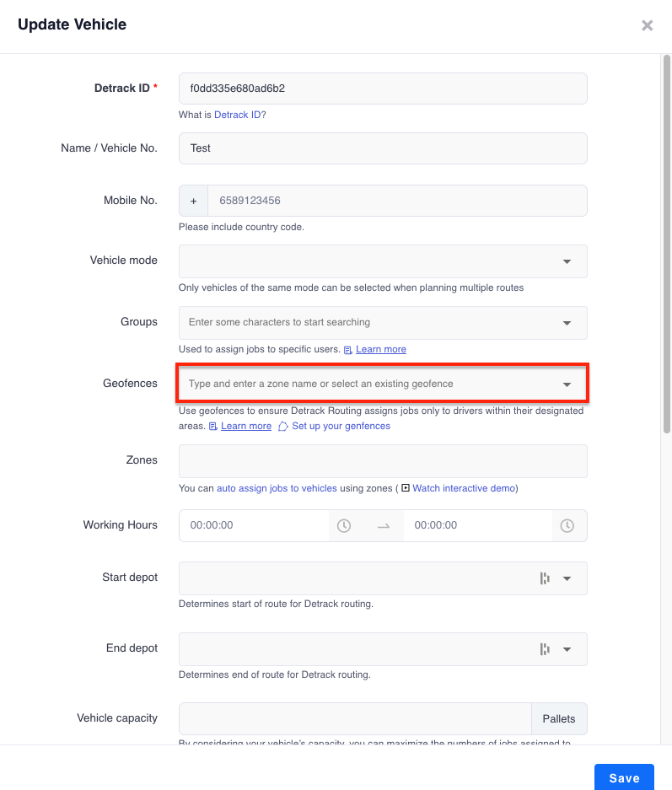Expand the Geofences dropdown arrow
The image size is (672, 790).
pyautogui.click(x=567, y=384)
